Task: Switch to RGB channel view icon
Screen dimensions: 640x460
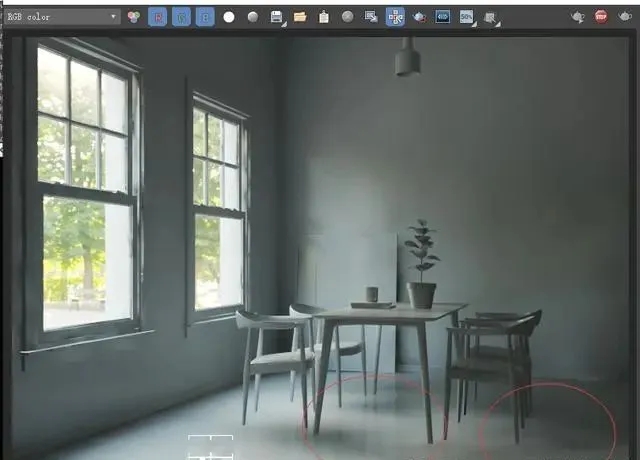Action: click(x=134, y=17)
